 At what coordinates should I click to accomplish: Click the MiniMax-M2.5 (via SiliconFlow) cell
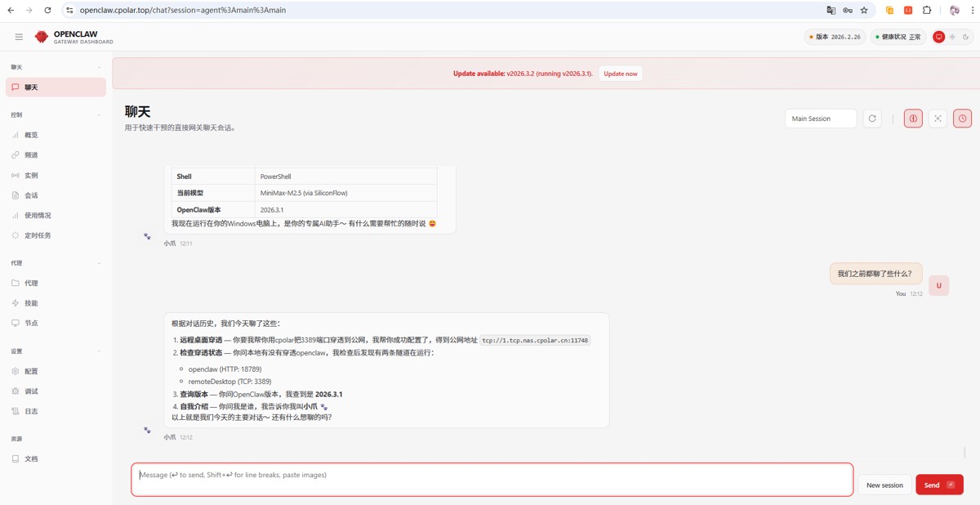coord(345,193)
